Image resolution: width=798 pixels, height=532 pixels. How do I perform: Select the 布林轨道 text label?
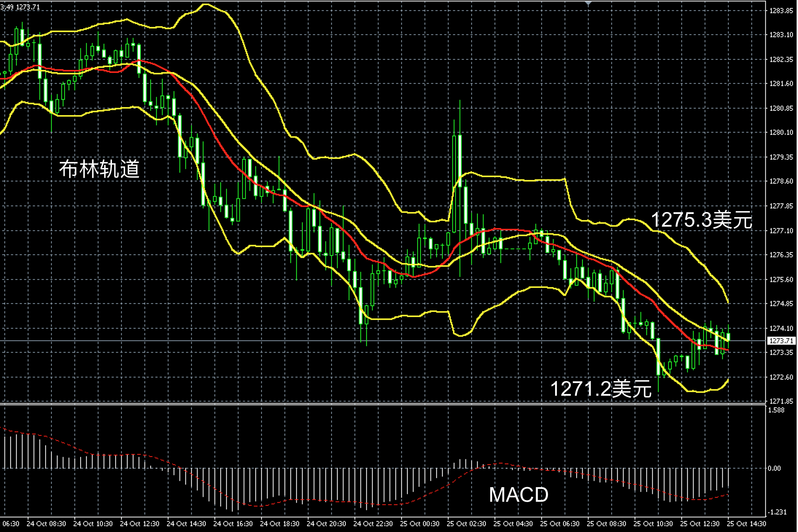[99, 169]
